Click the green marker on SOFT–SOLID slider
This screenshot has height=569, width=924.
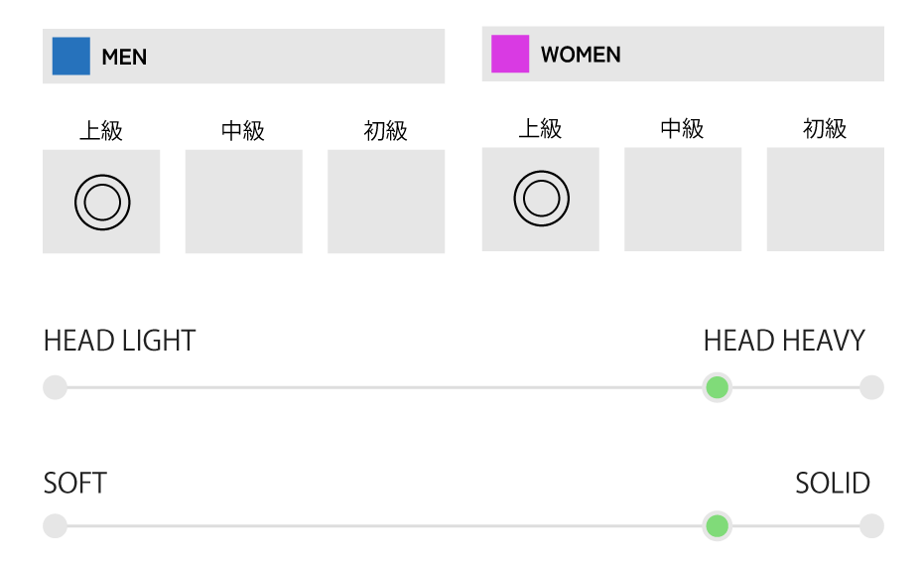[717, 526]
